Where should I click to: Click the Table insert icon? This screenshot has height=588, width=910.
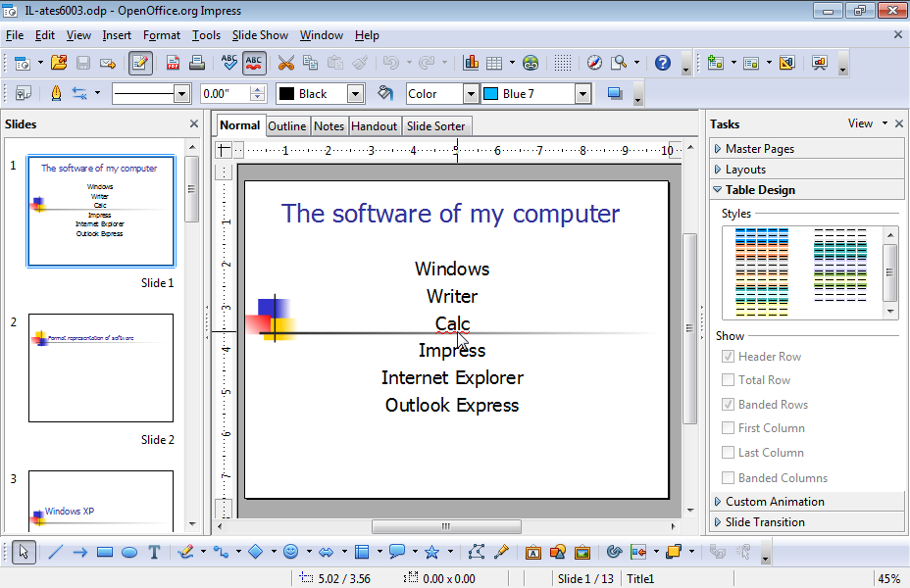tap(494, 63)
